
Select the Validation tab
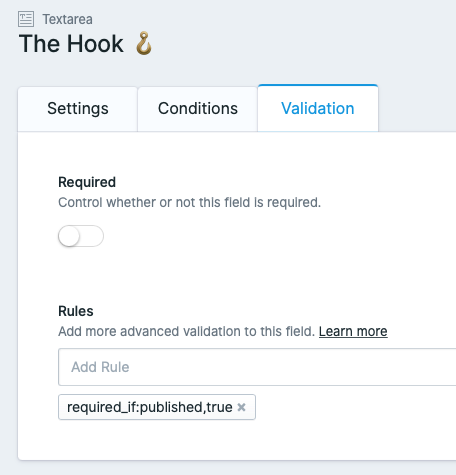pos(318,108)
